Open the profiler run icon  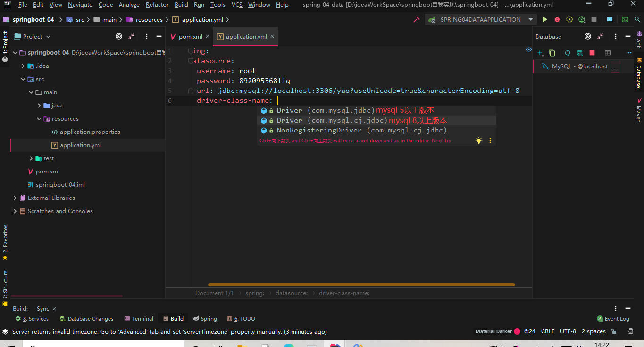(x=582, y=19)
